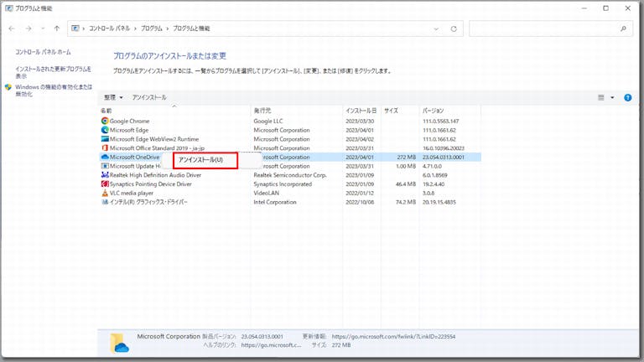Image resolution: width=644 pixels, height=362 pixels.
Task: Click the Synaptics Pointing Device icon
Action: tap(105, 184)
